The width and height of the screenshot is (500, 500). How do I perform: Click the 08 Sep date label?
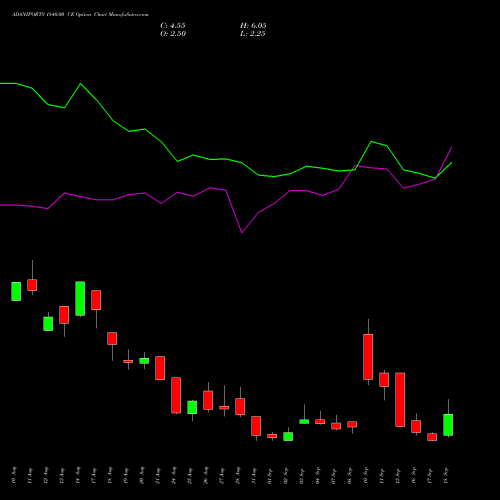350,476
